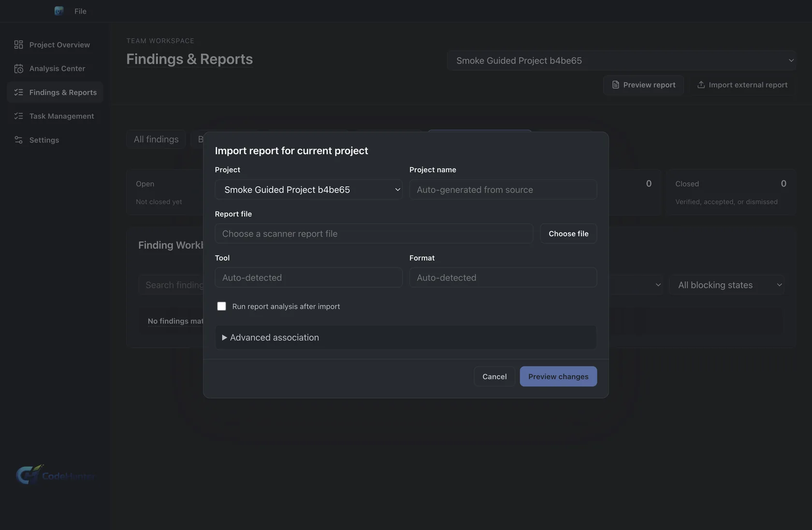This screenshot has width=812, height=530.
Task: Click the Settings sliders icon
Action: tap(19, 140)
